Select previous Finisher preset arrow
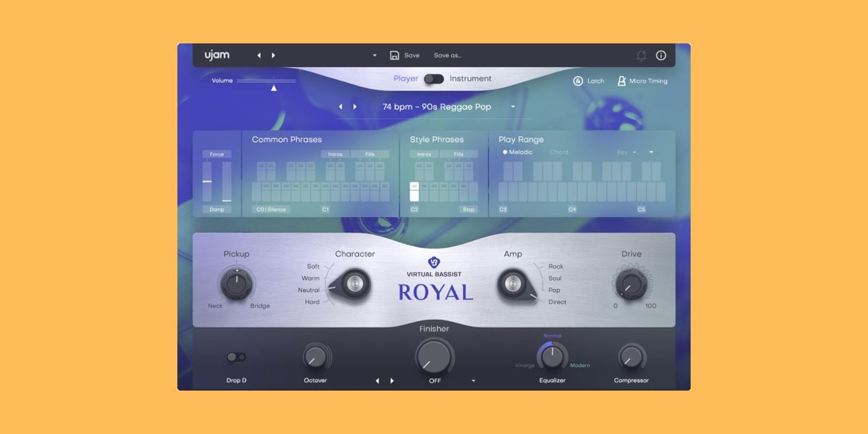Screen dimensions: 868x434 (x=377, y=381)
